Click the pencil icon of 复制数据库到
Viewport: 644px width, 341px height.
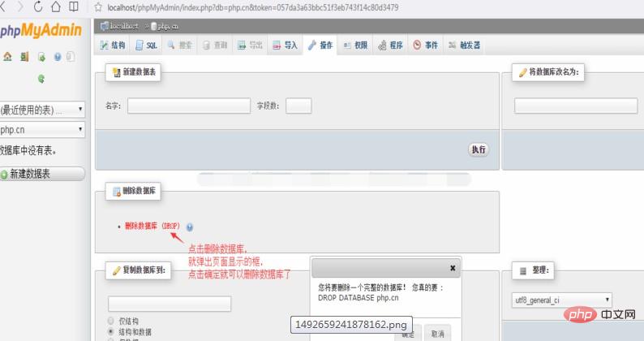click(117, 270)
